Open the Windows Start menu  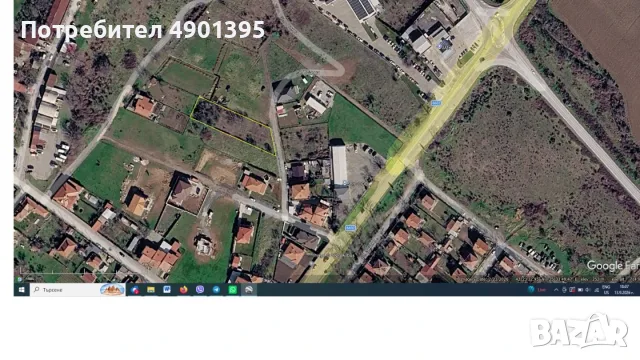tap(21, 290)
